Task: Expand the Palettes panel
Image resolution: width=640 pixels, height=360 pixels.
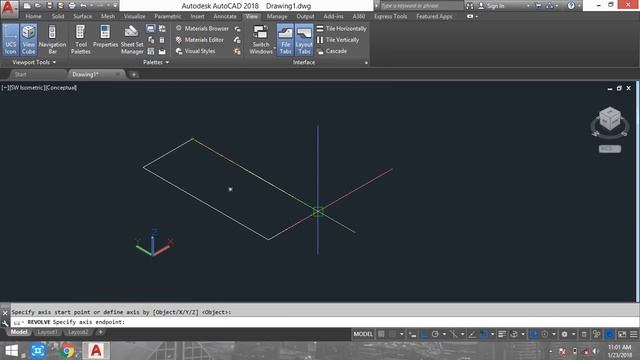Action: point(156,62)
